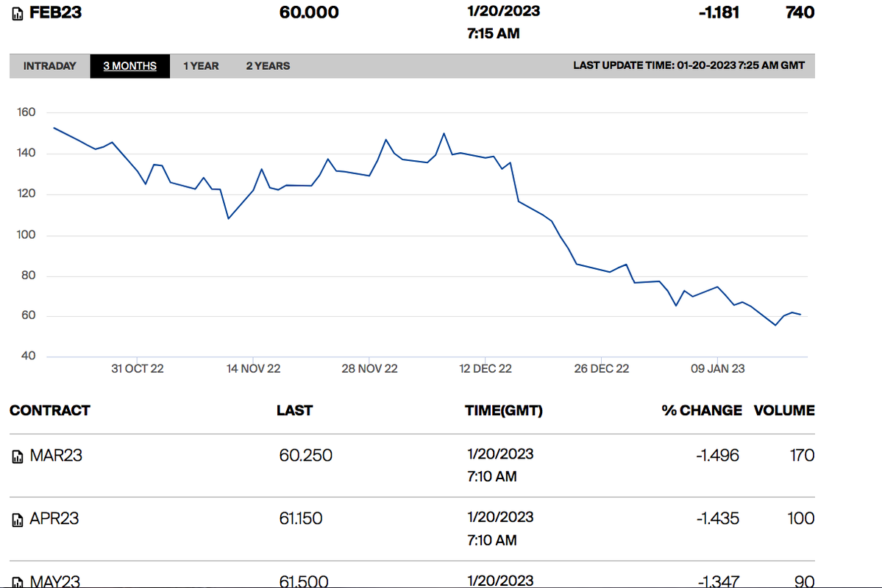Switch chart to 1 YEAR
882x588 pixels.
click(x=201, y=65)
